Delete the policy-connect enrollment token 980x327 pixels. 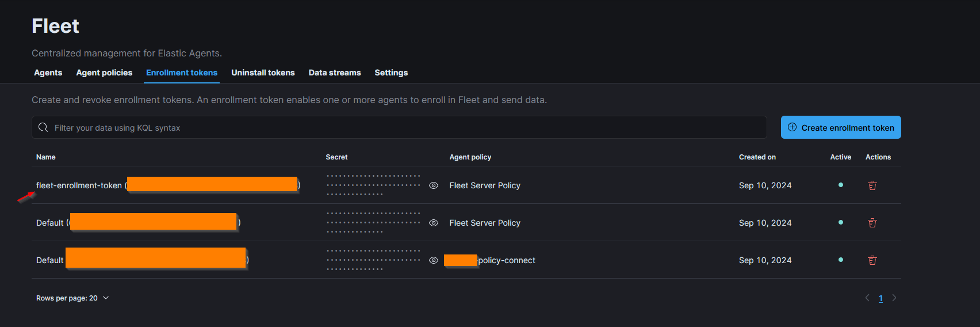click(x=872, y=260)
